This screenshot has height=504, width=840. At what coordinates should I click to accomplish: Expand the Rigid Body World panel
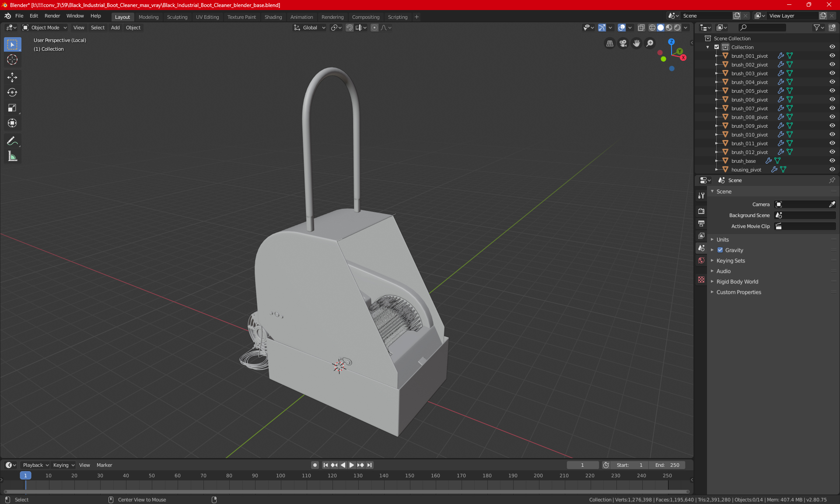(x=737, y=282)
